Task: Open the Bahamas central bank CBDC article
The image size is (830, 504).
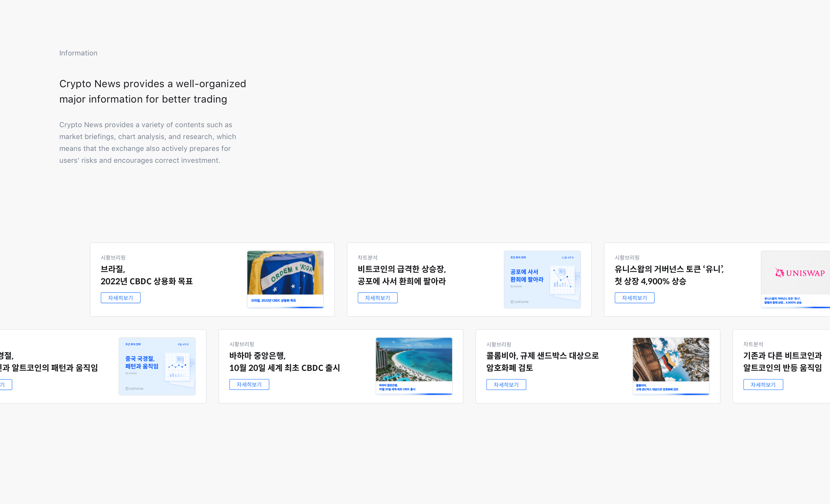Action: (x=249, y=385)
